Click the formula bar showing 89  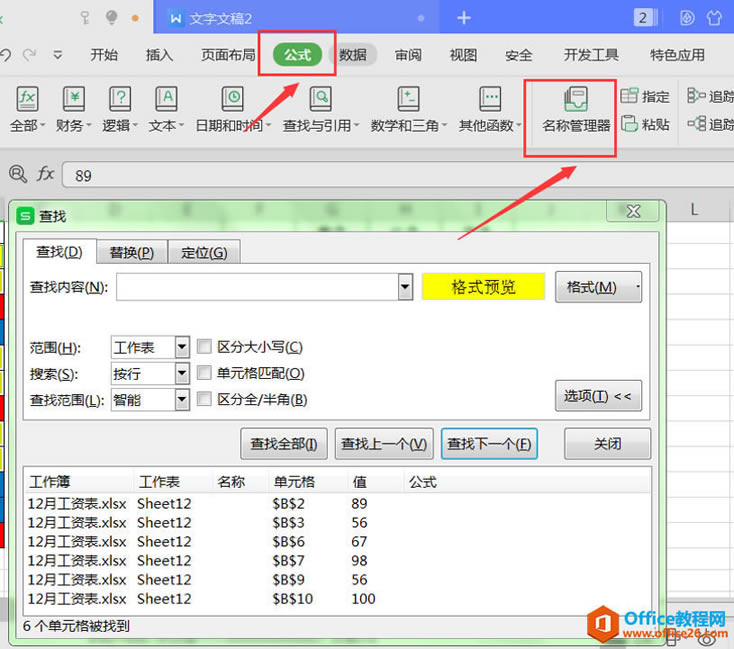click(x=398, y=175)
